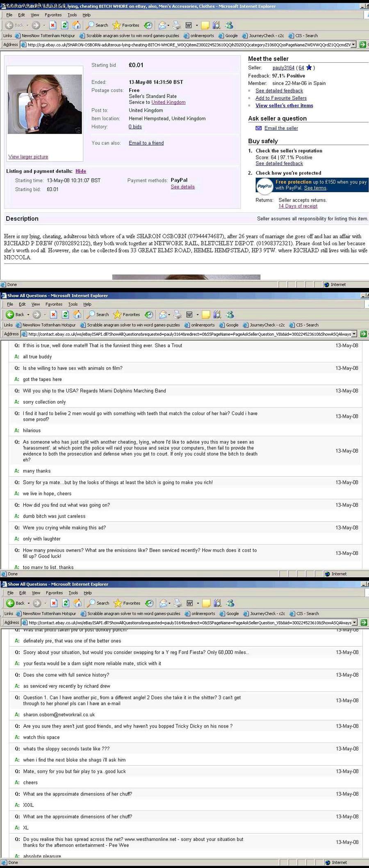369x868 pixels.
Task: Click View seller's other items link
Action: coord(284,105)
